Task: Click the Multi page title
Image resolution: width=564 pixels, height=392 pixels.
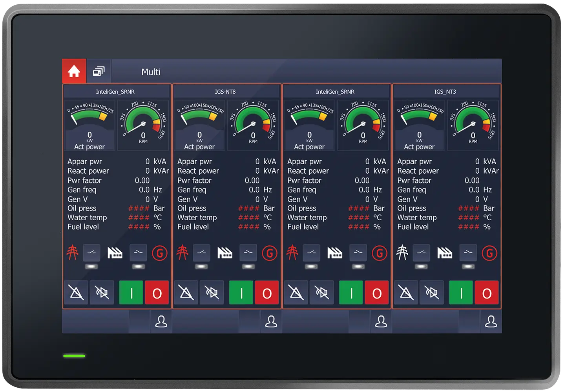Action: tap(151, 72)
